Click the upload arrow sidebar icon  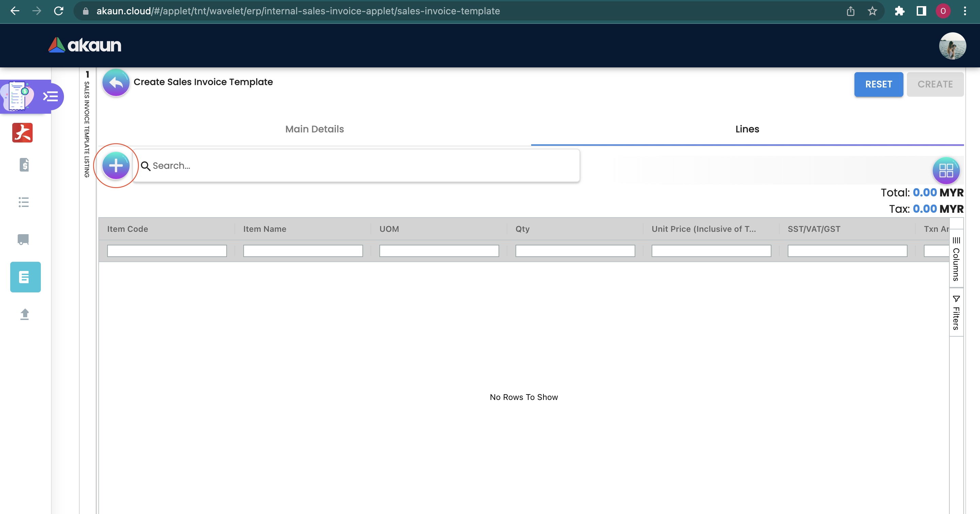24,314
